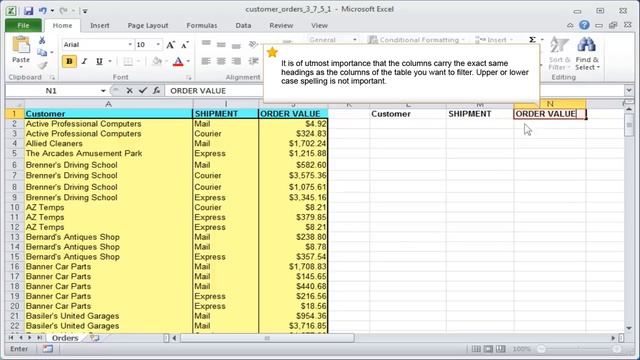The image size is (640, 360).
Task: Open Excel Help question mark icon
Action: [584, 25]
